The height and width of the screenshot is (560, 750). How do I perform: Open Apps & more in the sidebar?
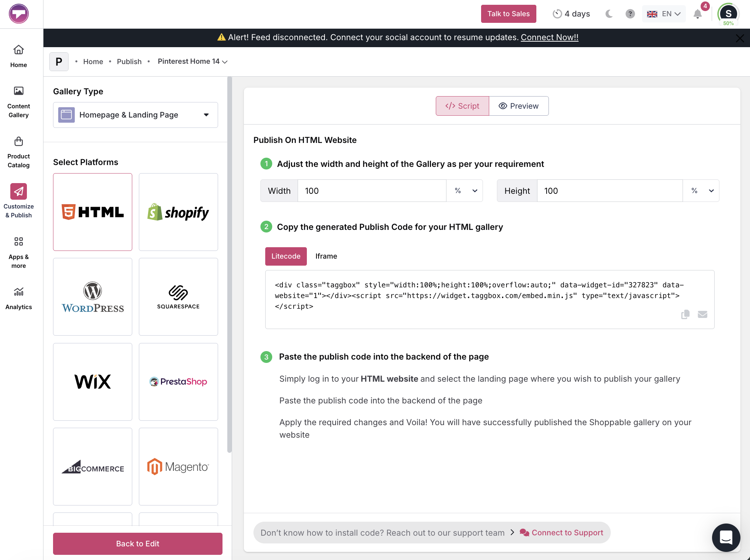[19, 253]
